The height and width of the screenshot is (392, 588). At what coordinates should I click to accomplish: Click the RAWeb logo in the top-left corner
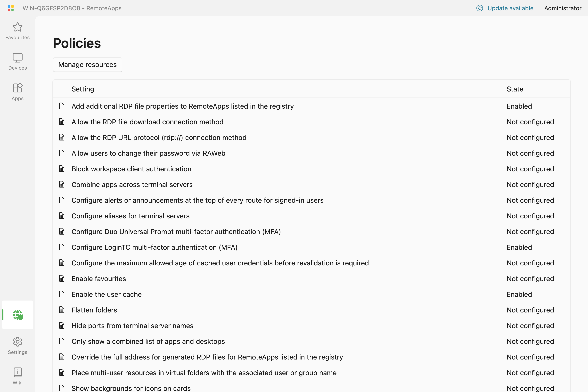point(11,8)
